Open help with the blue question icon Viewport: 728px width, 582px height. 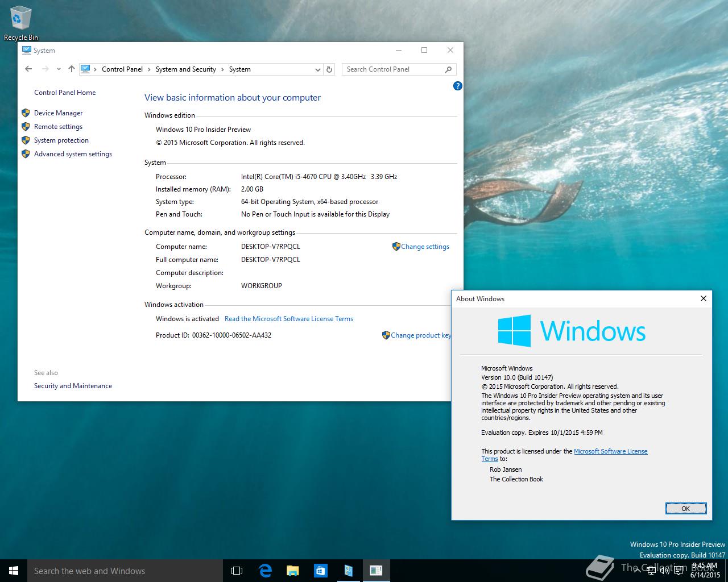[x=457, y=86]
